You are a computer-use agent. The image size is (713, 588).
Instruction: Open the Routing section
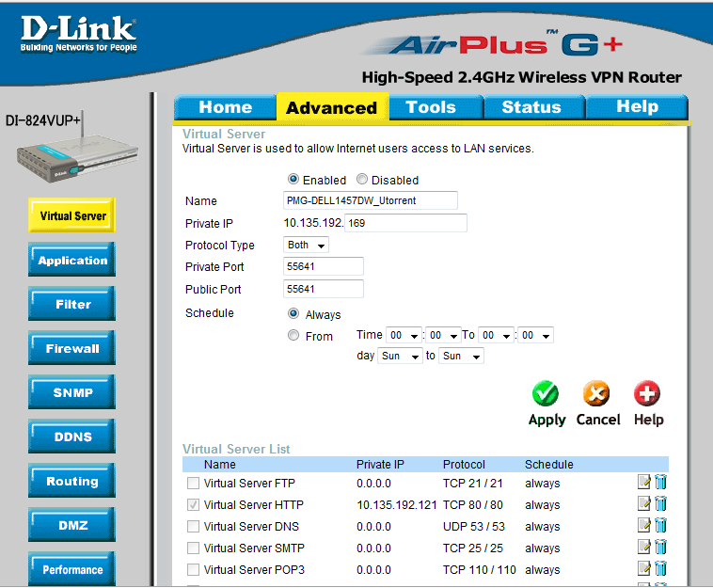(71, 481)
